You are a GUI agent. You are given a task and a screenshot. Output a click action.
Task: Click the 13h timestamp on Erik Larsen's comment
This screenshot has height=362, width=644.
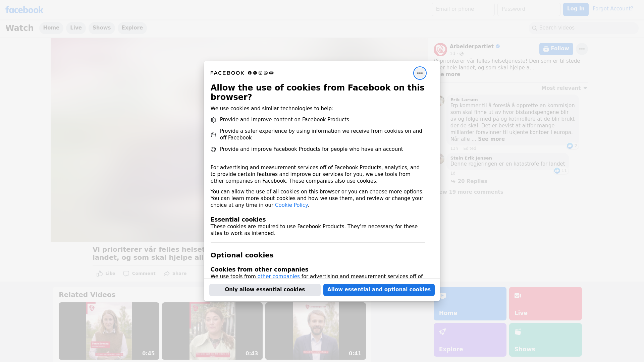(x=454, y=148)
